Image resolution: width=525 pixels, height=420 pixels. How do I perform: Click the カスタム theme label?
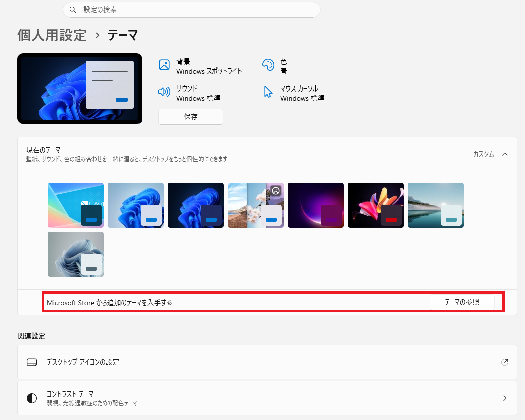(x=484, y=154)
